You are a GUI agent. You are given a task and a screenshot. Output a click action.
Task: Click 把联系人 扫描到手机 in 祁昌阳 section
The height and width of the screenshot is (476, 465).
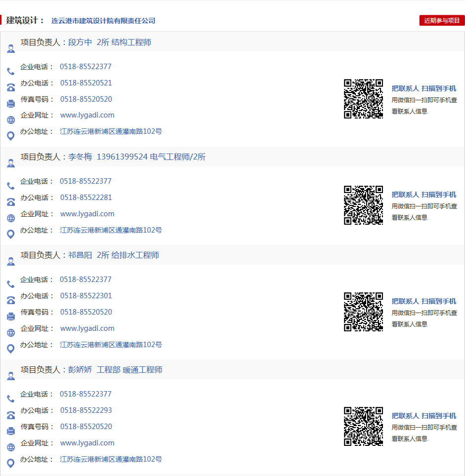tap(423, 301)
